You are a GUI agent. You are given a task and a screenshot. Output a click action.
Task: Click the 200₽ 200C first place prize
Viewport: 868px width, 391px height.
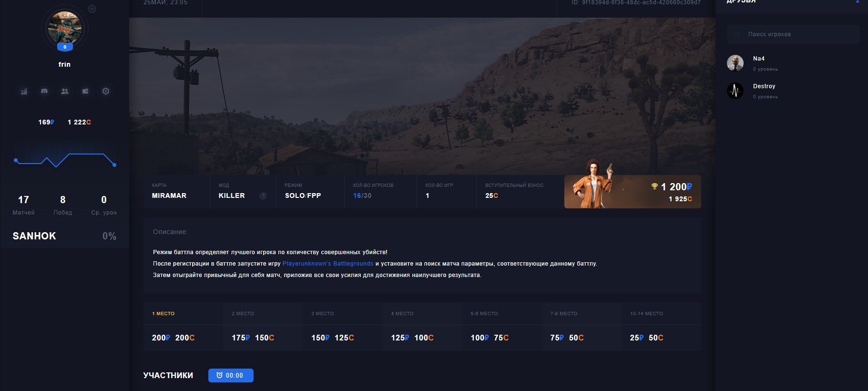[173, 338]
